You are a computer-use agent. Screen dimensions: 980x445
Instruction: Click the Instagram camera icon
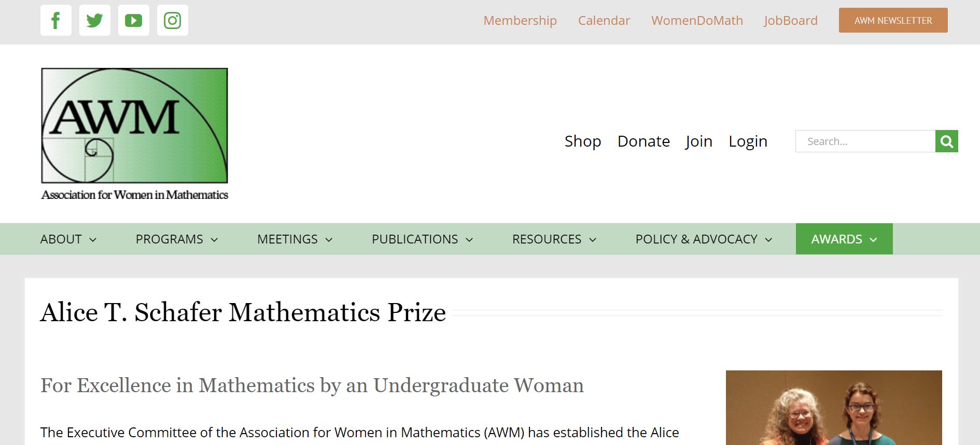(173, 21)
